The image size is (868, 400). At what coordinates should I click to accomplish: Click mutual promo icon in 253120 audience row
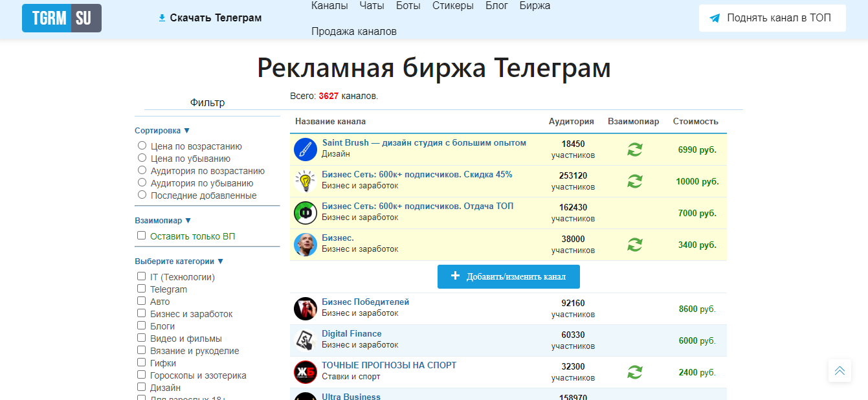(635, 181)
